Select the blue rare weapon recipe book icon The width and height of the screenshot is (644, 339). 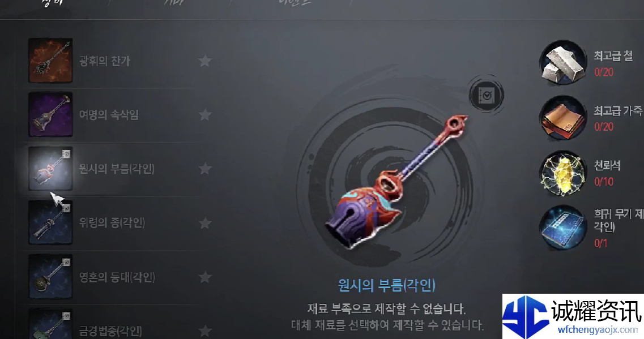562,228
